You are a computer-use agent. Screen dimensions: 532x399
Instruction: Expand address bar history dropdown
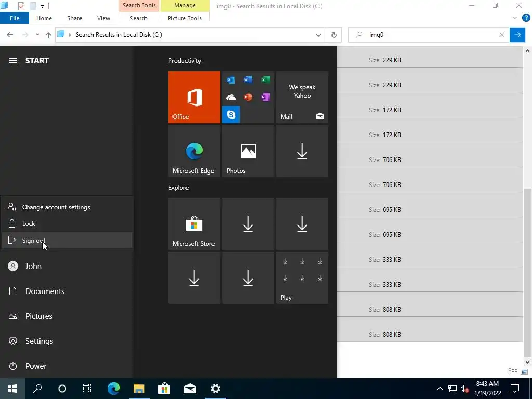tap(318, 35)
